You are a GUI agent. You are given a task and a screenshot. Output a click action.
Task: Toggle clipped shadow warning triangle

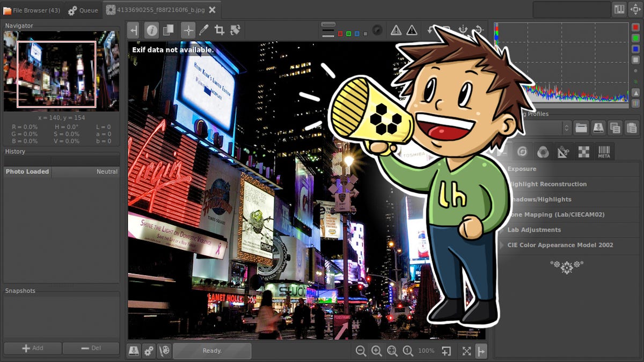coord(396,31)
